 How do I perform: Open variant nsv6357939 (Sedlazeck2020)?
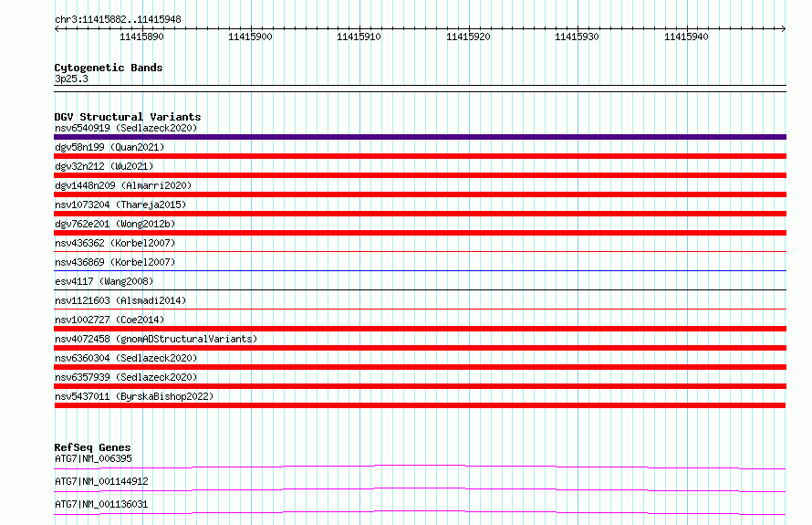coord(126,377)
